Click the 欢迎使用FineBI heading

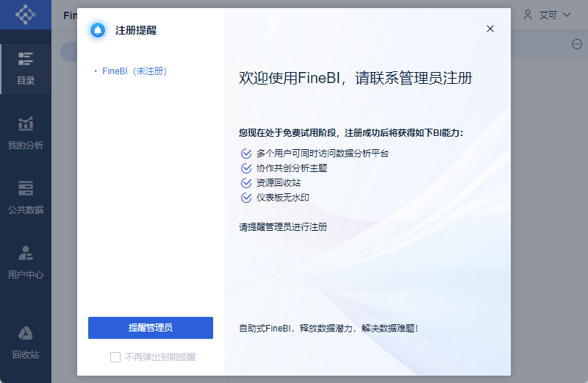[x=356, y=78]
